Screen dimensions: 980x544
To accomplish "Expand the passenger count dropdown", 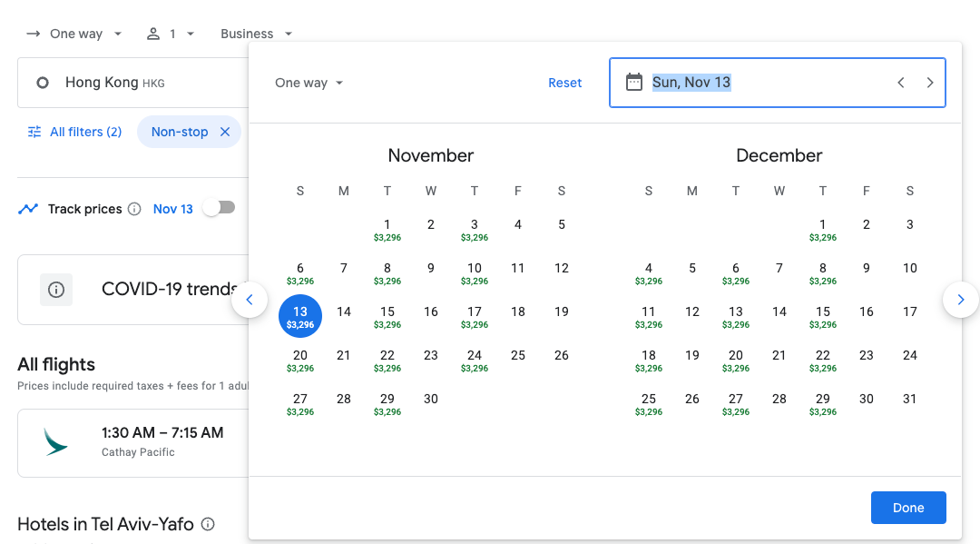I will pyautogui.click(x=171, y=34).
